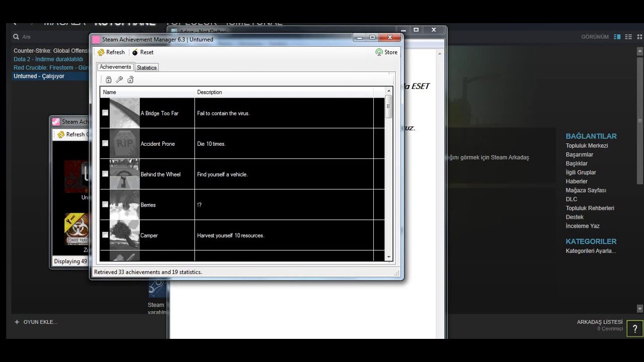Click 'Harvest yourself 10 resources.' description text

pos(230,235)
